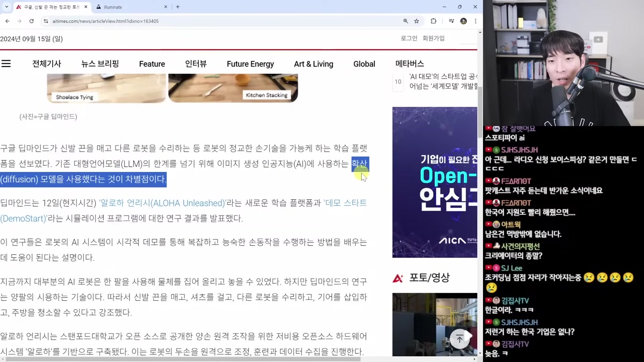
Task: Click the browser back arrow
Action: 7,21
